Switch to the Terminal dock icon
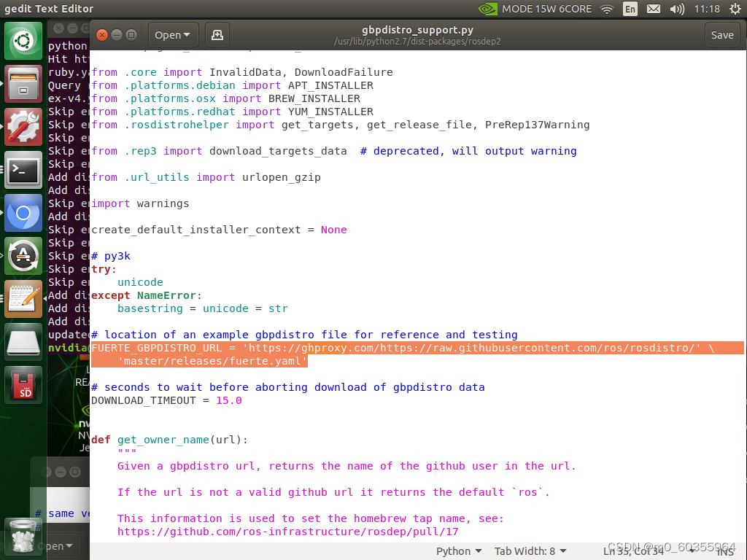The height and width of the screenshot is (560, 747). point(23,170)
